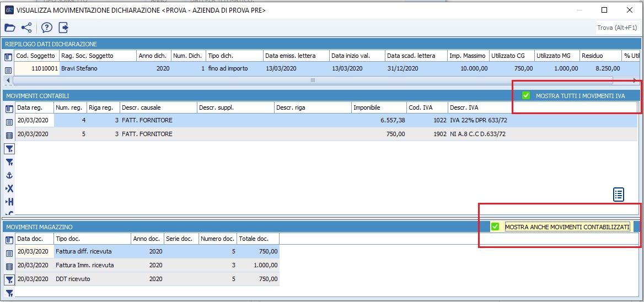
Task: Click the Imponibile column header
Action: click(378, 107)
